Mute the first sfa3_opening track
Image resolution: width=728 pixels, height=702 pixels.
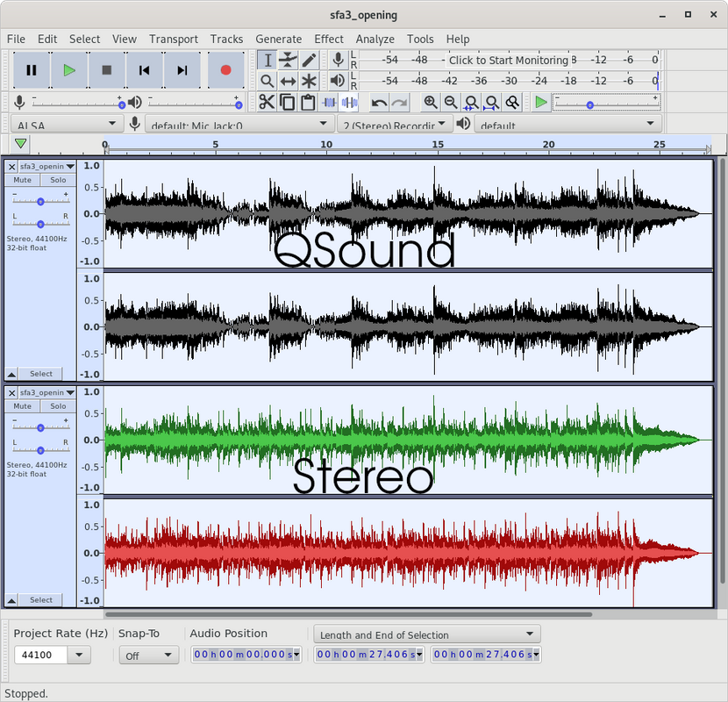click(x=22, y=180)
